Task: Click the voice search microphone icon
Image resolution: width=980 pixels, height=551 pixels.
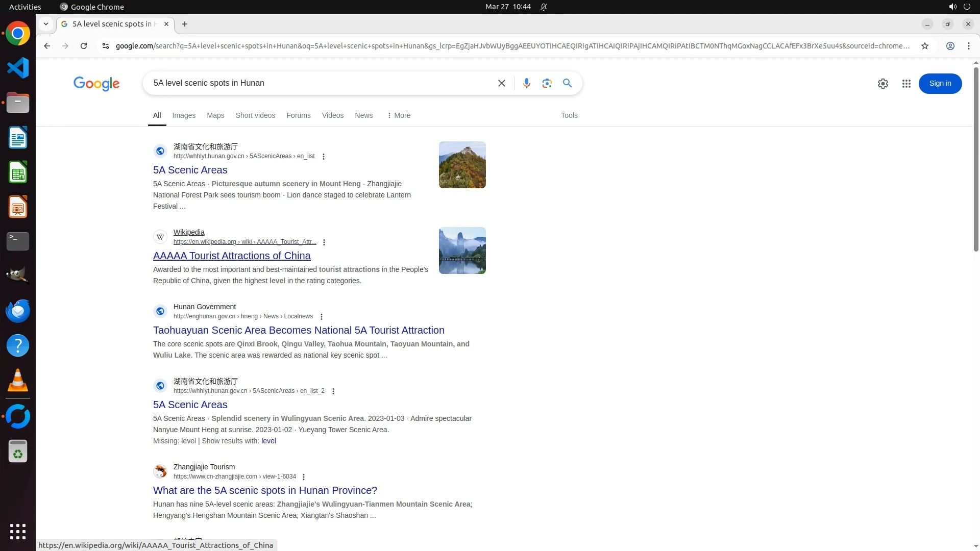Action: pos(526,83)
